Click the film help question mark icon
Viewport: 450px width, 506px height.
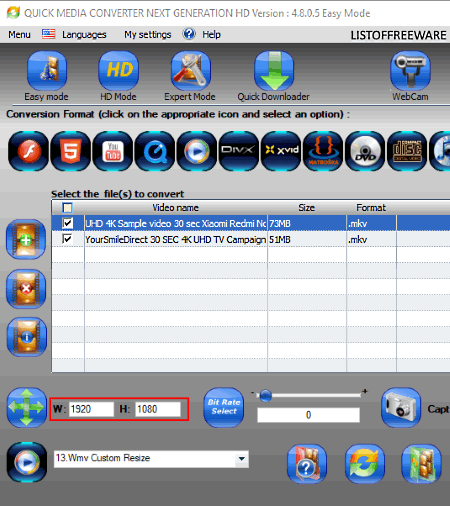307,464
